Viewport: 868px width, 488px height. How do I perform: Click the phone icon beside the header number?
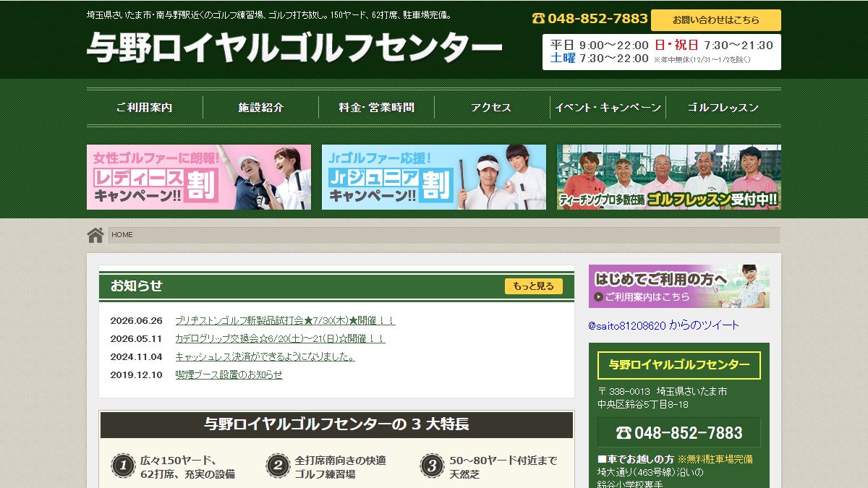click(538, 18)
